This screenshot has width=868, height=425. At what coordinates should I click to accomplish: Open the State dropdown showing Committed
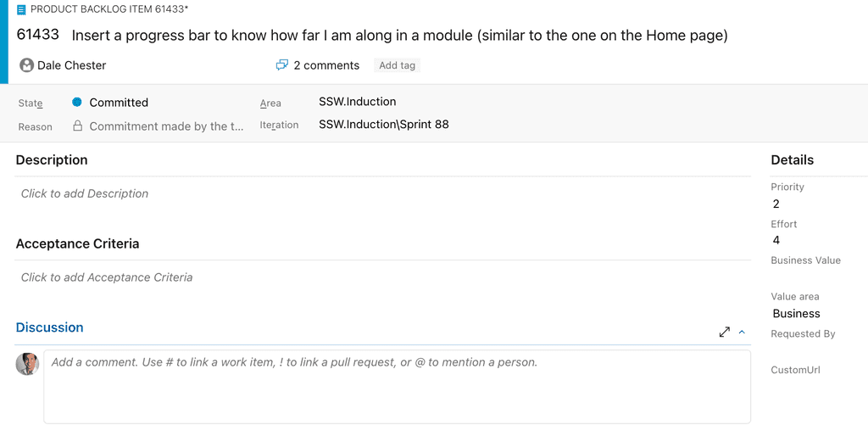tap(119, 103)
